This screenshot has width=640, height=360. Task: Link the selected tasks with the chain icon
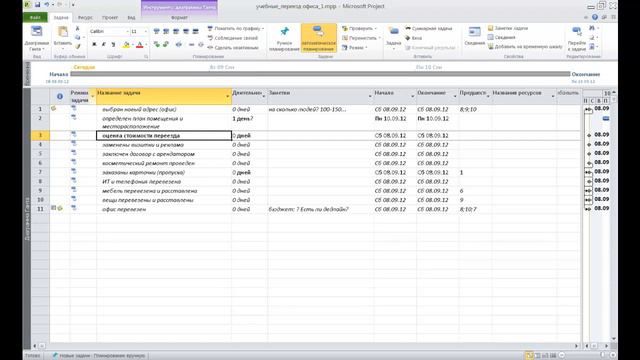tap(191, 44)
